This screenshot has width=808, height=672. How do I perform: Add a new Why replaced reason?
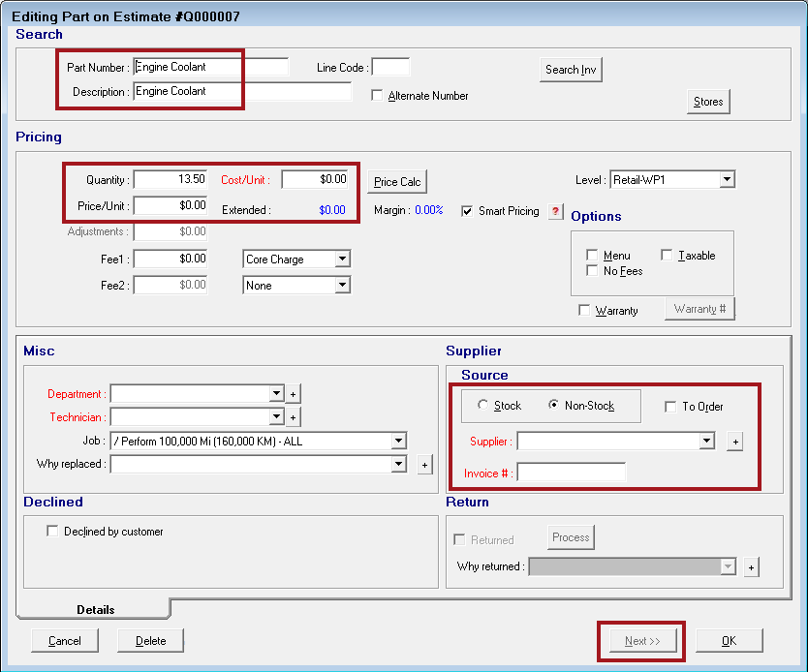click(424, 465)
